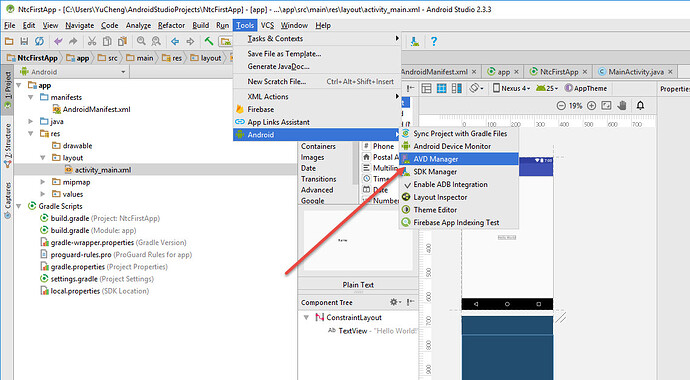Click the Cut scissors icon

pyautogui.click(x=92, y=41)
